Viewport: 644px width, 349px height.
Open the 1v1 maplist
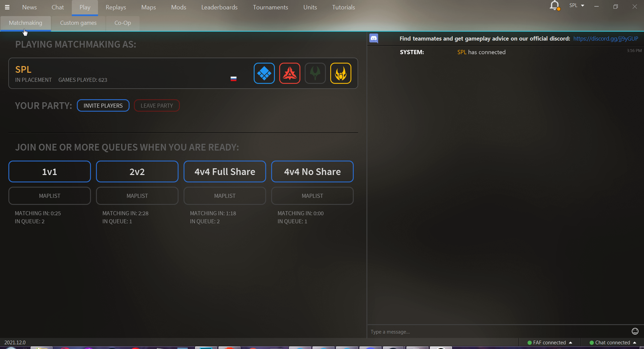point(50,196)
